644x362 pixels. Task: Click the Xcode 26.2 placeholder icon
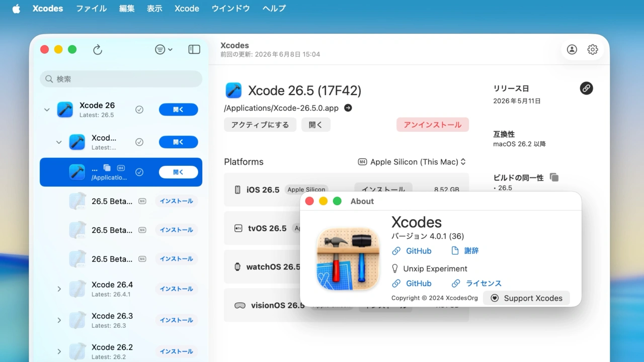[x=77, y=351]
